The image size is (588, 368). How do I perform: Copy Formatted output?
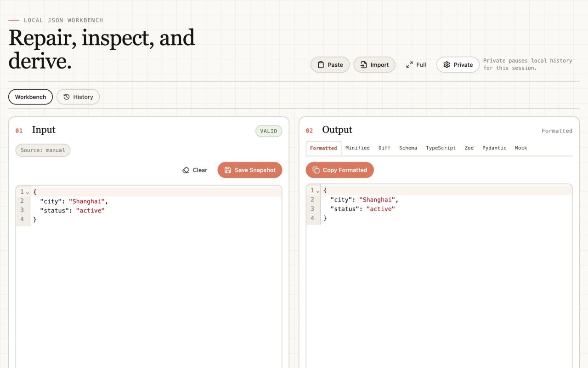(x=340, y=170)
